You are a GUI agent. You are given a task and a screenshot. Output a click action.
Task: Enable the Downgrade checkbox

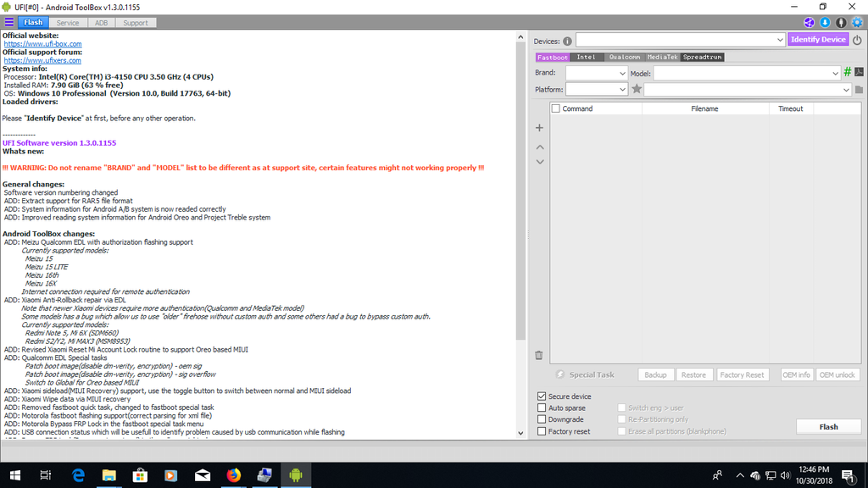click(542, 419)
